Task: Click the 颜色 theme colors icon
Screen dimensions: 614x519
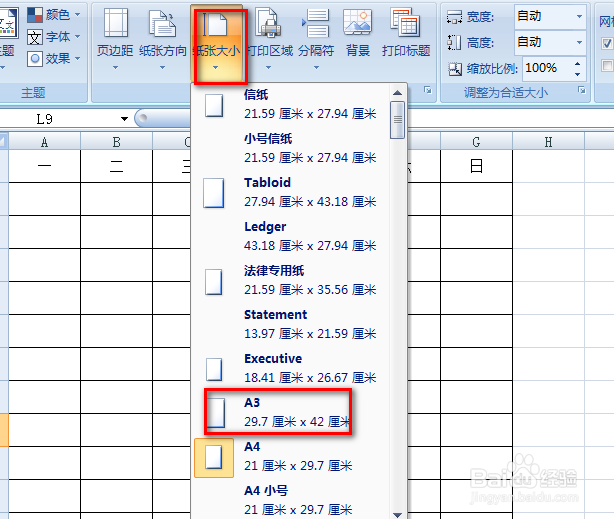Action: point(35,15)
